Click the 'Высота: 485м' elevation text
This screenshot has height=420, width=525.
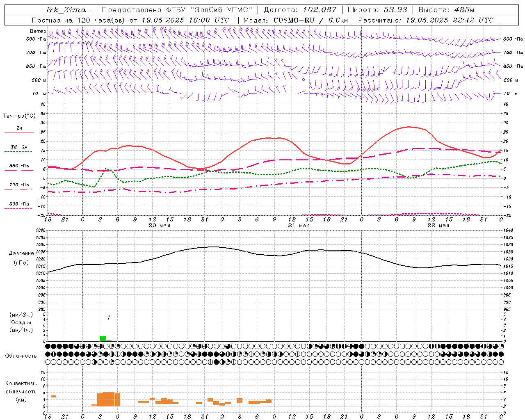446,10
